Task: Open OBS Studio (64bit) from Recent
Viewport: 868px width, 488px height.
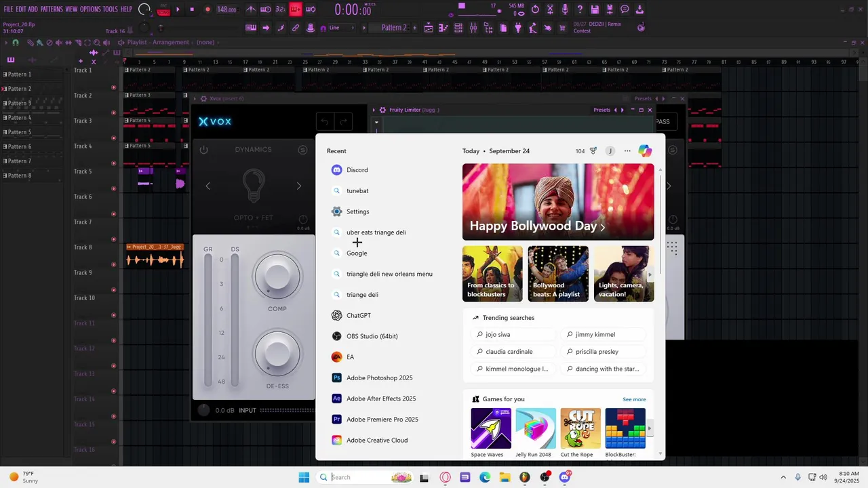Action: click(388, 336)
